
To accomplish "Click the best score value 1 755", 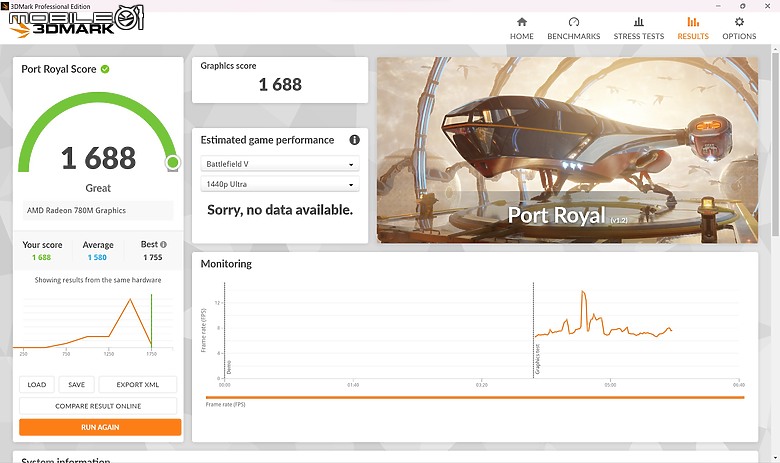I will (153, 257).
